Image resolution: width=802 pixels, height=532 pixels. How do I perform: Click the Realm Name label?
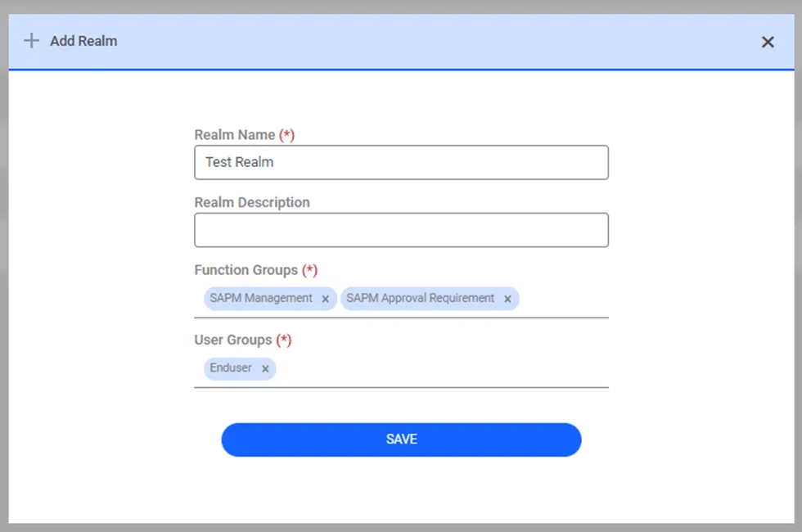click(235, 135)
